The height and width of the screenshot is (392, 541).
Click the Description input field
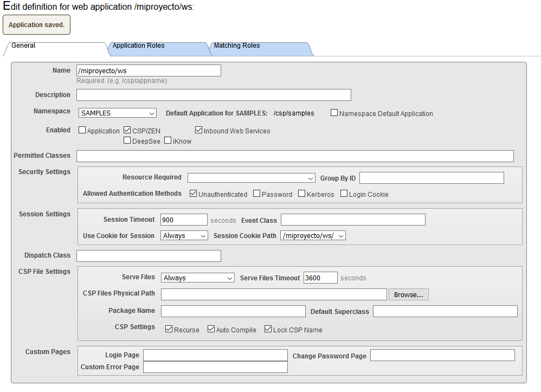(x=214, y=95)
